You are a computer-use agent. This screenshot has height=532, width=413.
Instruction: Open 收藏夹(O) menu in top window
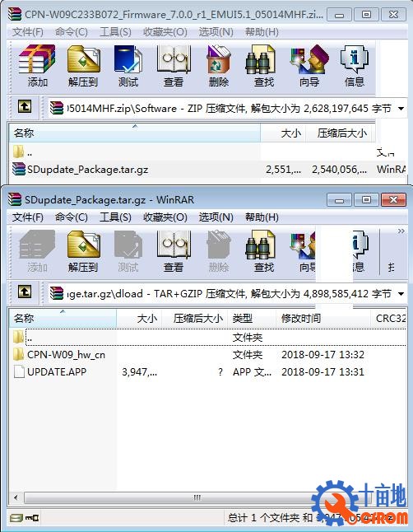[x=165, y=32]
